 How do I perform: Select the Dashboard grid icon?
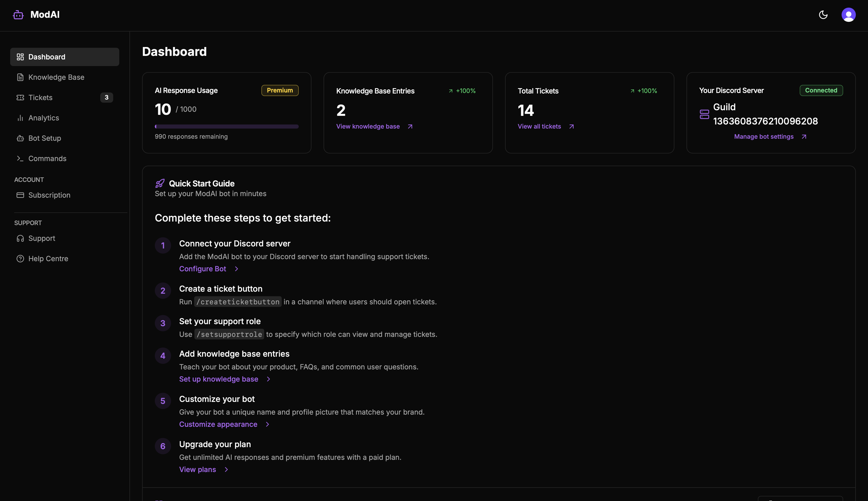20,57
